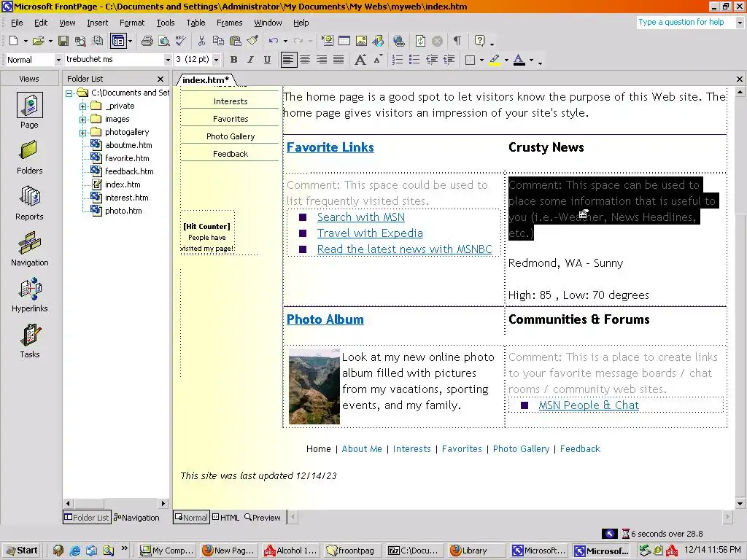Screen dimensions: 747x560
Task: Switch to Page view in Views bar
Action: coord(29,111)
